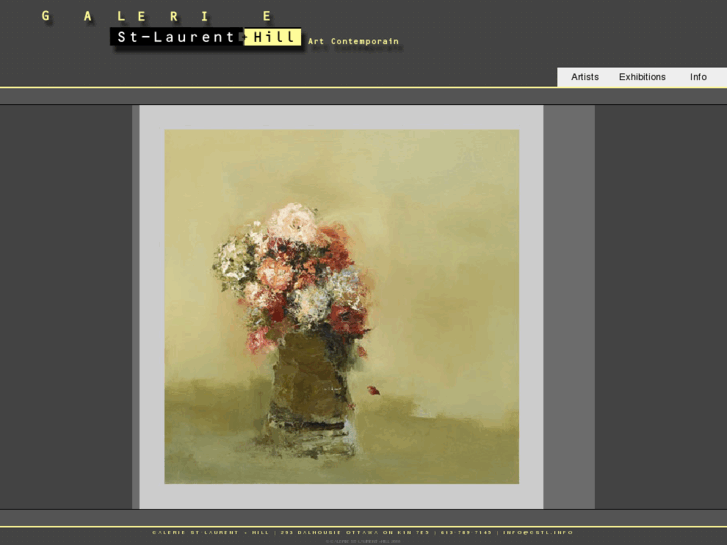Screen dimensions: 727x545
Task: Click the flower vase painting image
Action: click(342, 307)
